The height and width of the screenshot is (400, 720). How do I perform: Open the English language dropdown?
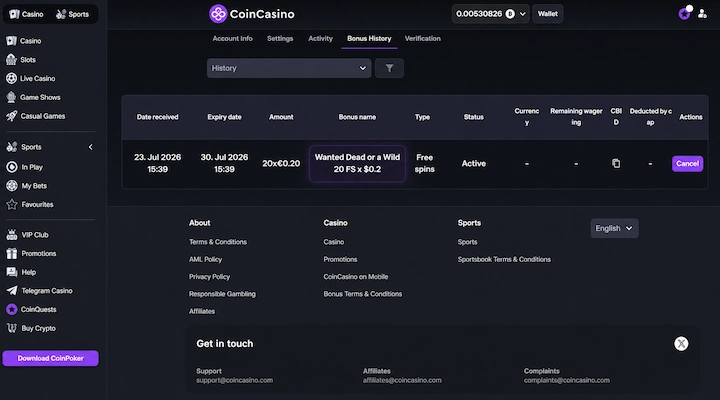point(614,228)
